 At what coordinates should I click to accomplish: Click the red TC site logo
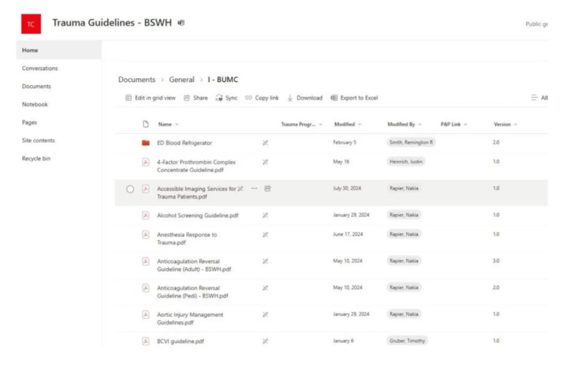(x=31, y=24)
